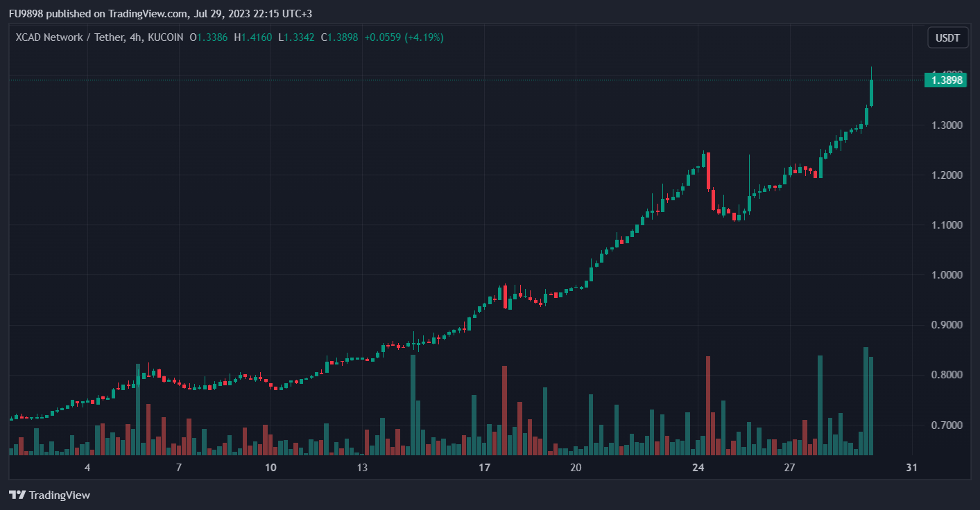Click date label 24 on time axis
Viewport: 980px width, 510px height.
[x=698, y=468]
